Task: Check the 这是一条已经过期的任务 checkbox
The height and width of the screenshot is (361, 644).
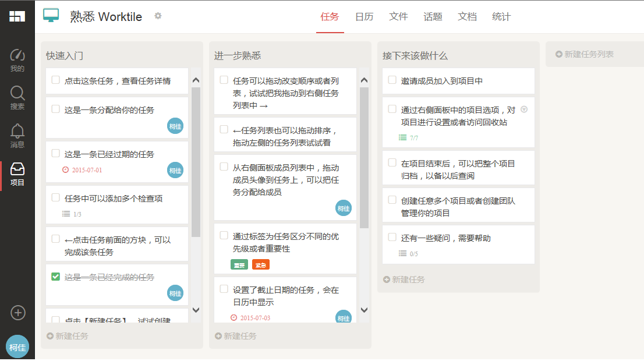Action: coord(55,153)
